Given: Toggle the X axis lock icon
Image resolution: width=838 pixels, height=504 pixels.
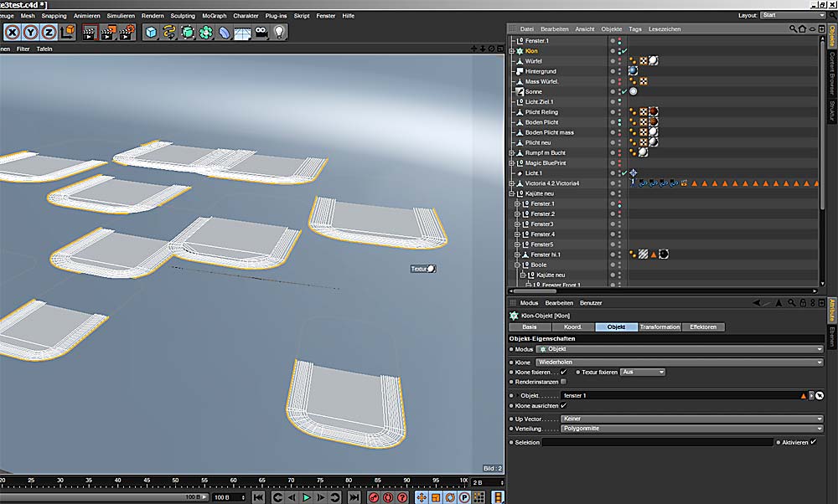Looking at the screenshot, I should [x=13, y=32].
